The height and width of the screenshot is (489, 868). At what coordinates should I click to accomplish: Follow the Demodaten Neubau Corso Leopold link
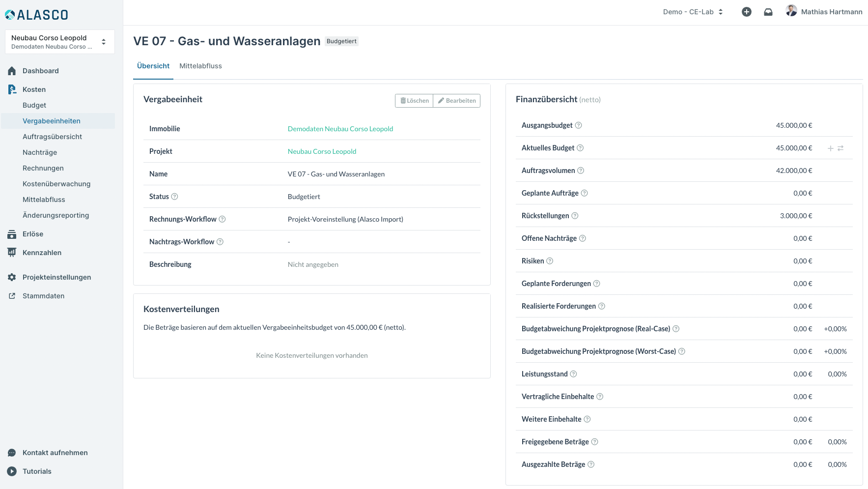(x=340, y=129)
